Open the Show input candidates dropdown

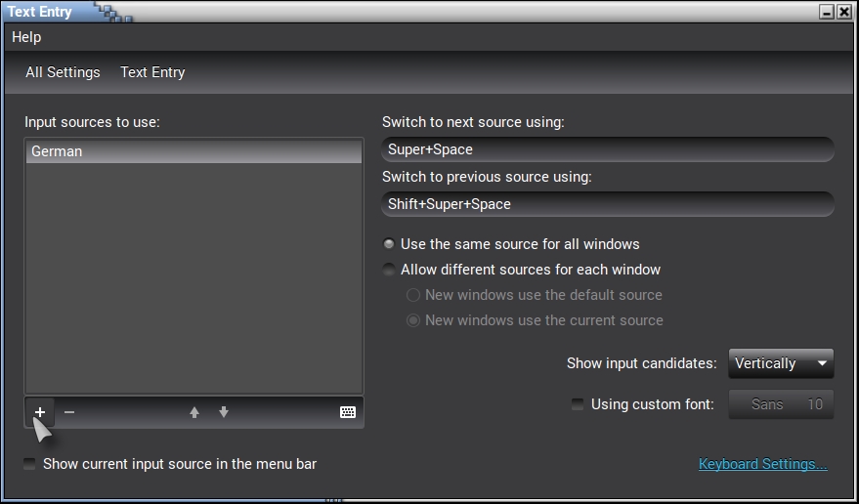781,363
